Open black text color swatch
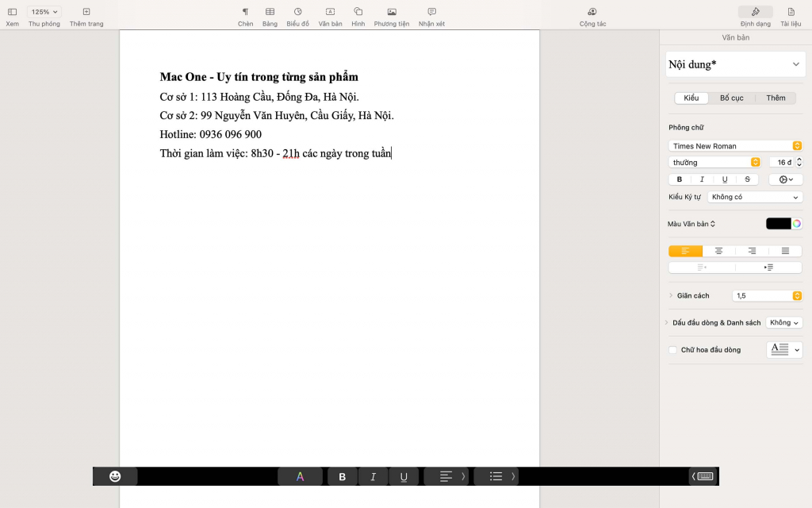This screenshot has width=812, height=508. point(779,223)
